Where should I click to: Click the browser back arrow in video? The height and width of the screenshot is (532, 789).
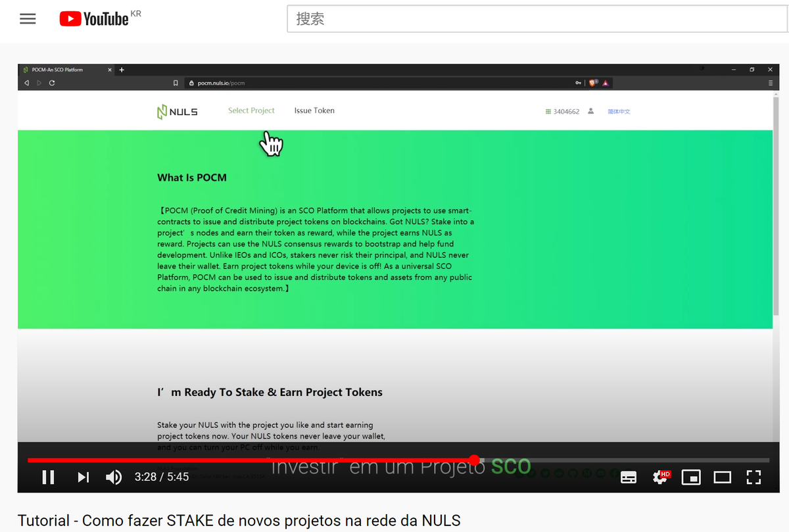pyautogui.click(x=27, y=84)
